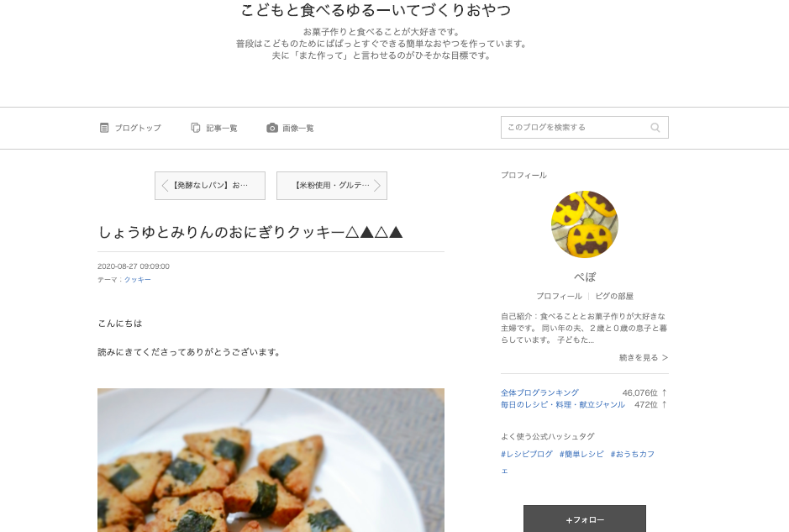Viewport: 789px width, 532px height.
Task: Open the クッキー theme link
Action: [137, 280]
